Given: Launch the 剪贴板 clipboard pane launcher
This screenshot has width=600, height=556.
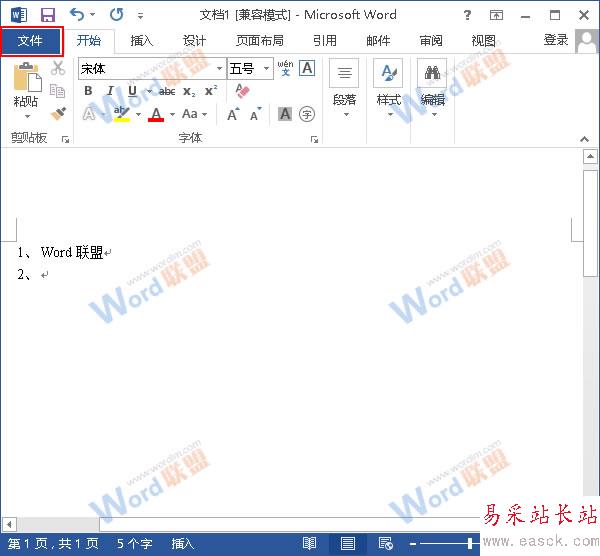Looking at the screenshot, I should click(65, 140).
